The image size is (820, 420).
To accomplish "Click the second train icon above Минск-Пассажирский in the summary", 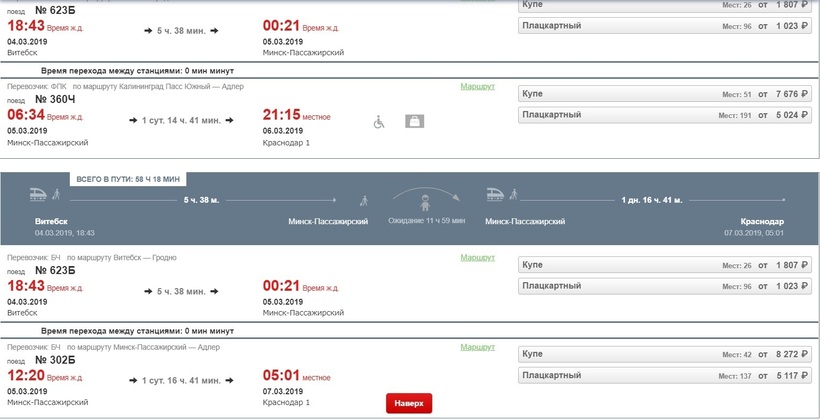I will click(495, 194).
